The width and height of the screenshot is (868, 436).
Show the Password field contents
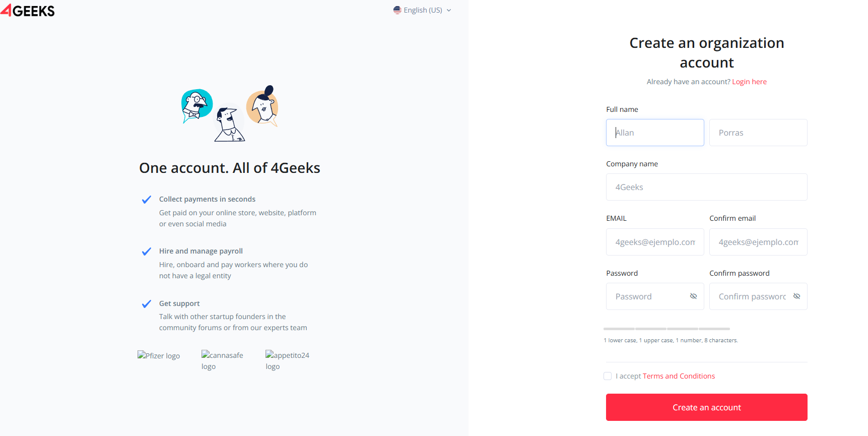coord(693,296)
